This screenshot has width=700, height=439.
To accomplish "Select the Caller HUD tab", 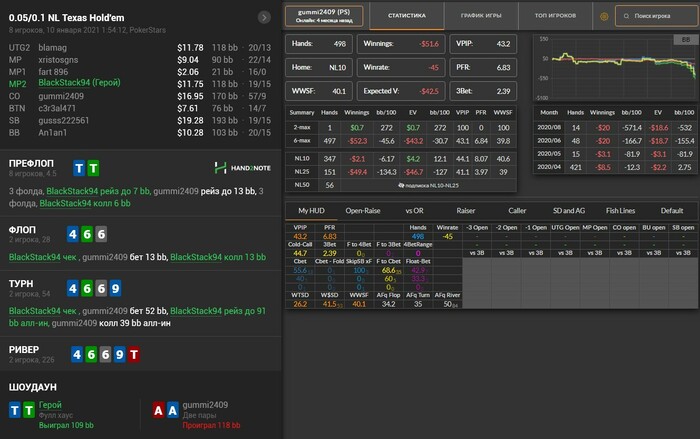I will click(x=517, y=211).
